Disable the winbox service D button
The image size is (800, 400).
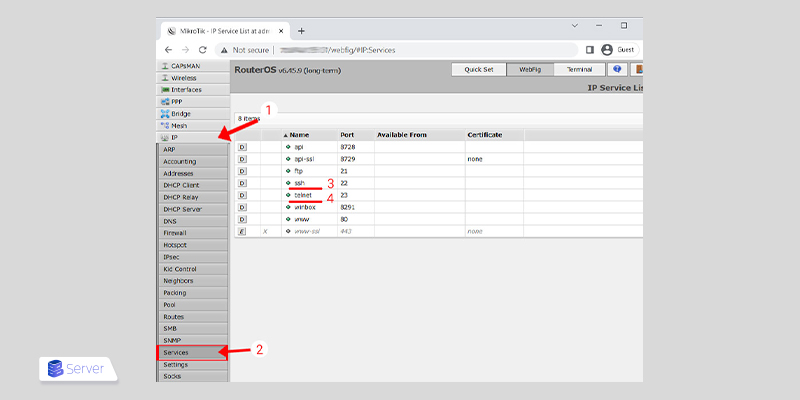(x=242, y=207)
